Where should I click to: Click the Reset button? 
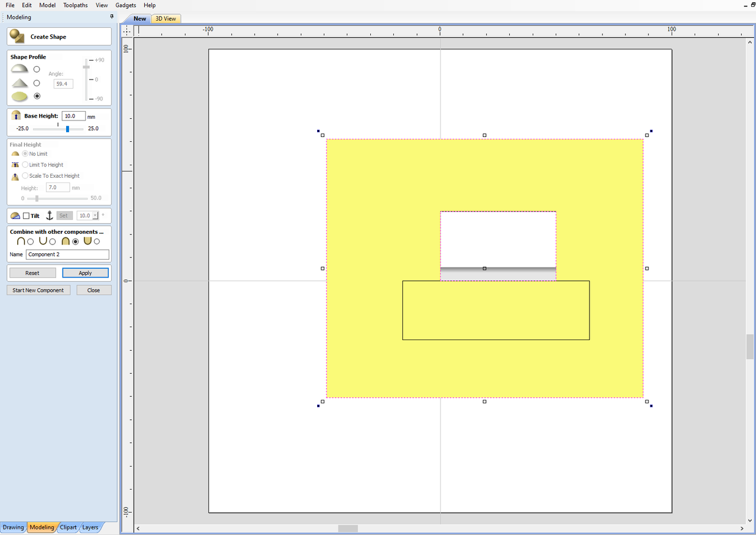click(32, 273)
